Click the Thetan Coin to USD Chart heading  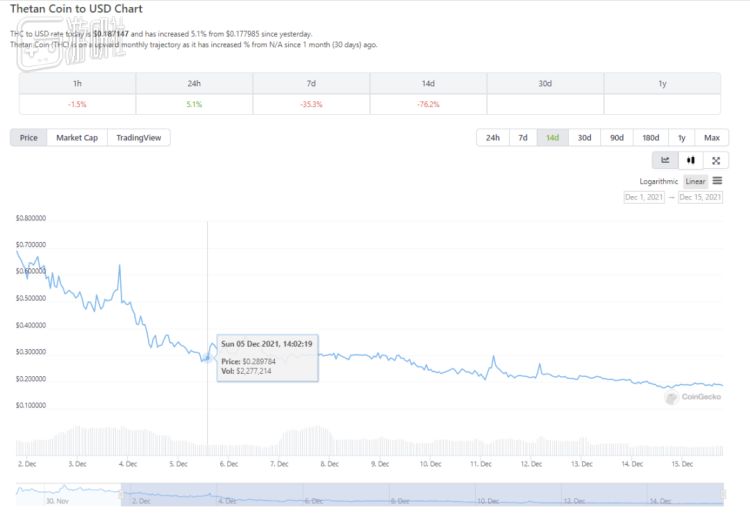pyautogui.click(x=76, y=9)
